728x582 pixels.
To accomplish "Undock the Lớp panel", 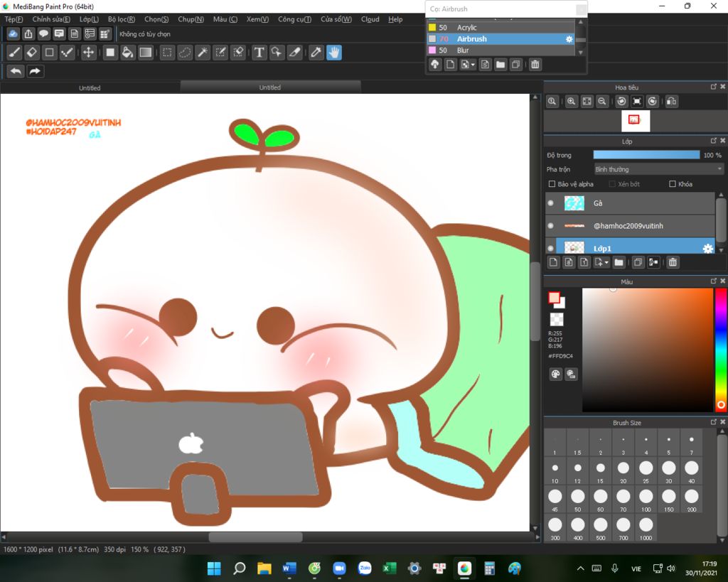I will (714, 141).
